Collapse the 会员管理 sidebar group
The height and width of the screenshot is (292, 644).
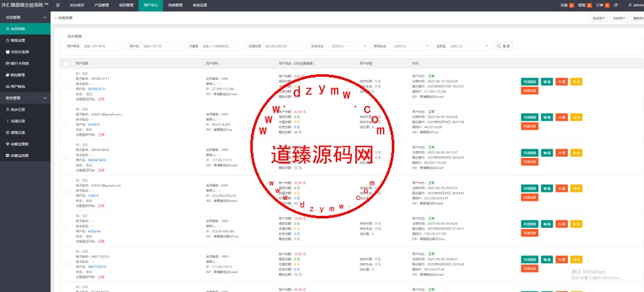click(25, 17)
